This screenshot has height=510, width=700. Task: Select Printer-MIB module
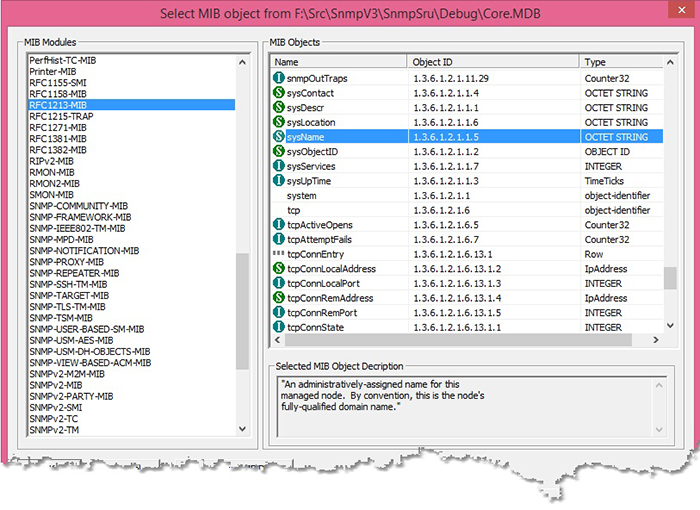[x=53, y=71]
